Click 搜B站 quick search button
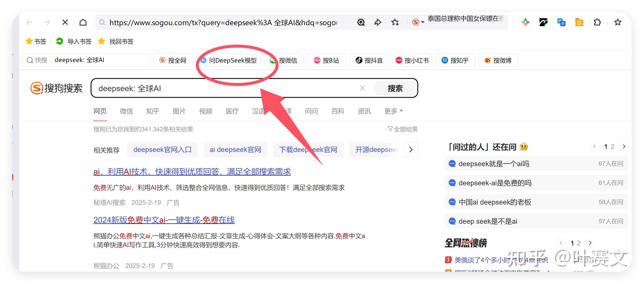 click(x=326, y=60)
